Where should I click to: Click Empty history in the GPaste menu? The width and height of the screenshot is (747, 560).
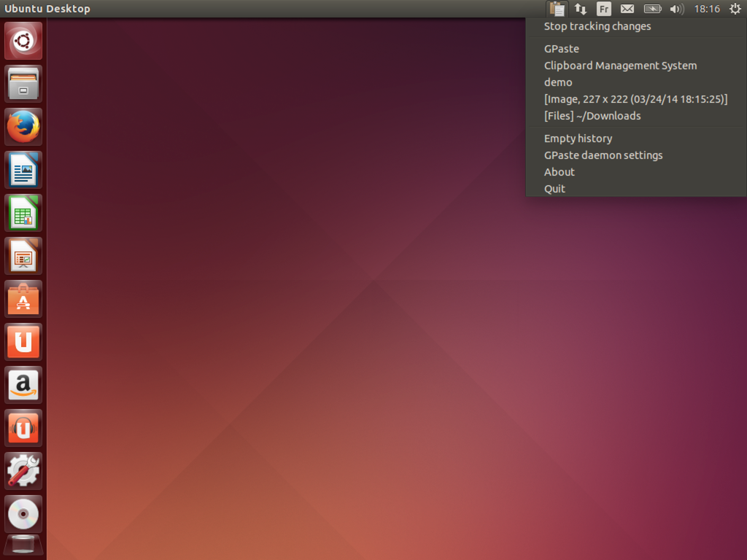(636, 139)
